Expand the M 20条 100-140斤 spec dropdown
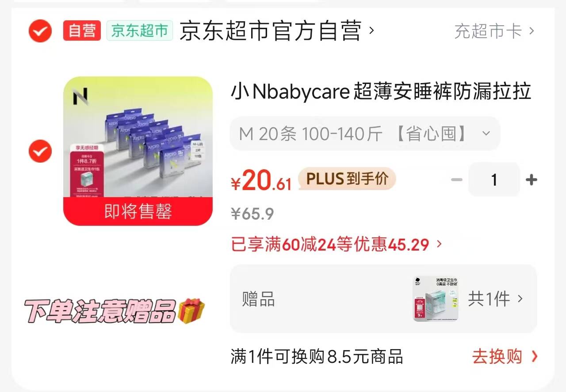Screen dimensions: 566x392 (365, 133)
